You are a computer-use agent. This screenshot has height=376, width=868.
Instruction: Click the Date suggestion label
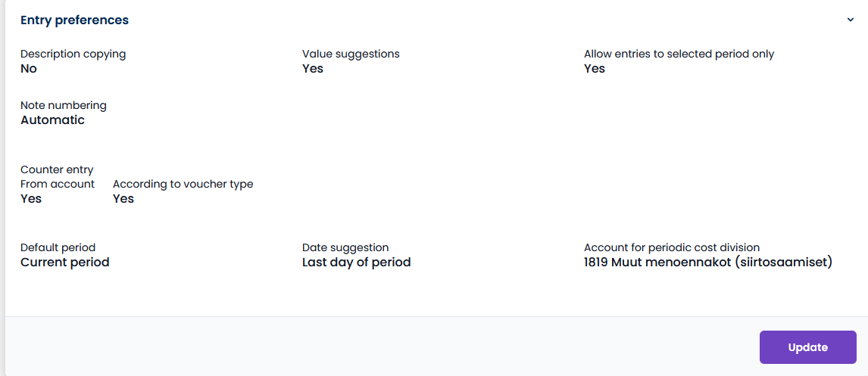345,247
